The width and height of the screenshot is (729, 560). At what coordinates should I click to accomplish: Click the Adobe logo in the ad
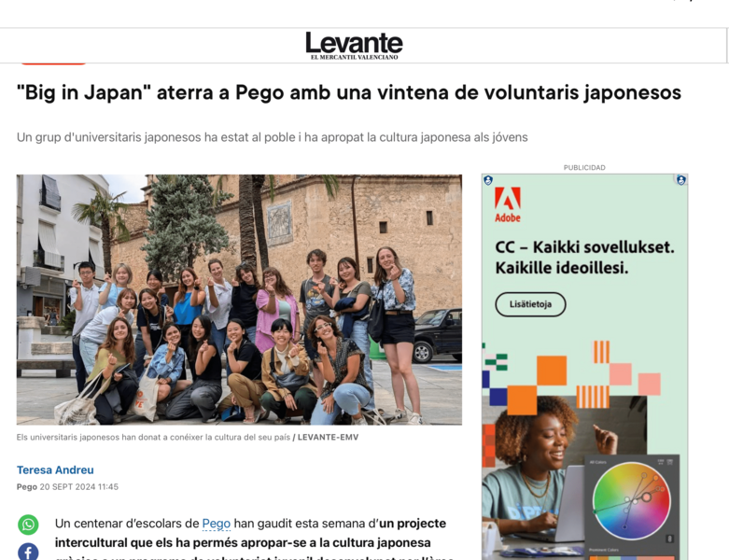[507, 204]
